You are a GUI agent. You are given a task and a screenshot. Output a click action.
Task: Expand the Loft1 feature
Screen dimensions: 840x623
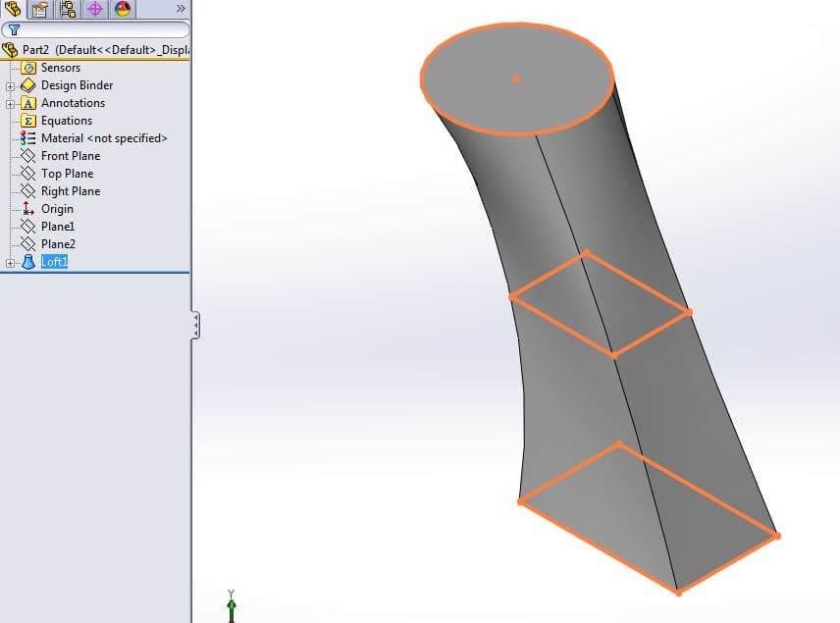(x=10, y=263)
